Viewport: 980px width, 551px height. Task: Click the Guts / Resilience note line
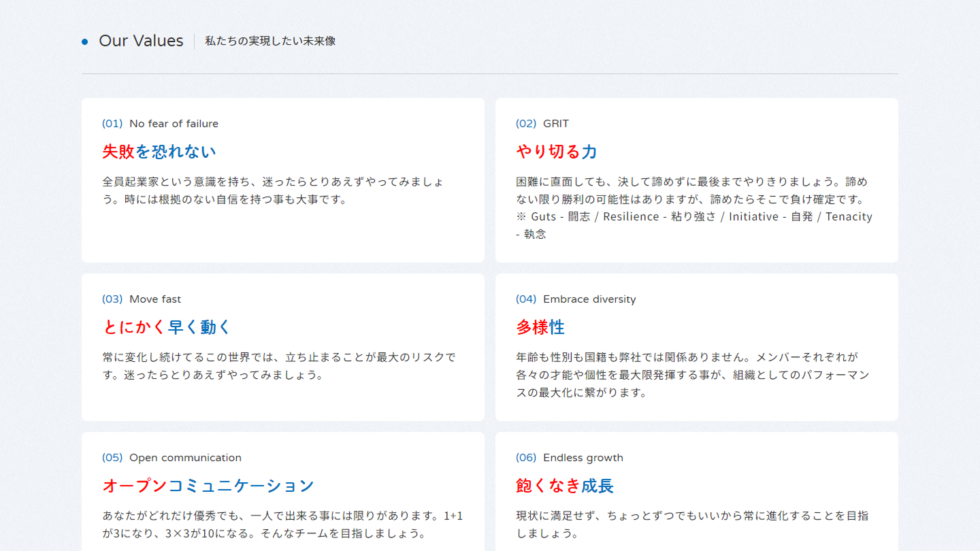pos(693,217)
